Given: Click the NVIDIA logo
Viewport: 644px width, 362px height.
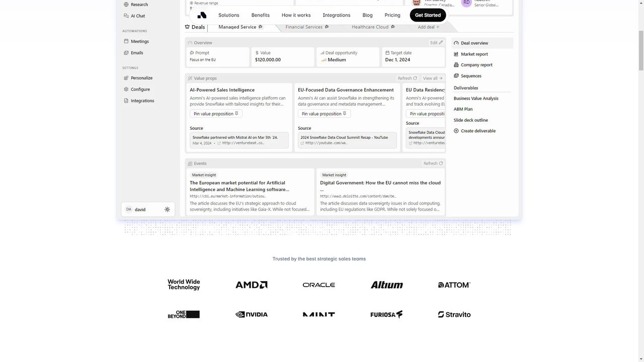Looking at the screenshot, I should coord(252,314).
